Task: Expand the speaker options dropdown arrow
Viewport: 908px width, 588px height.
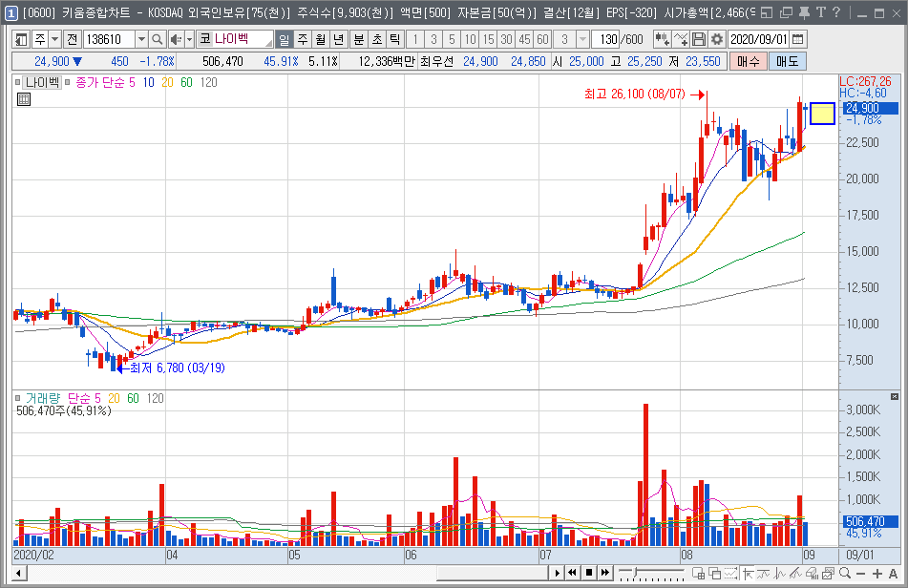Action: coord(189,39)
